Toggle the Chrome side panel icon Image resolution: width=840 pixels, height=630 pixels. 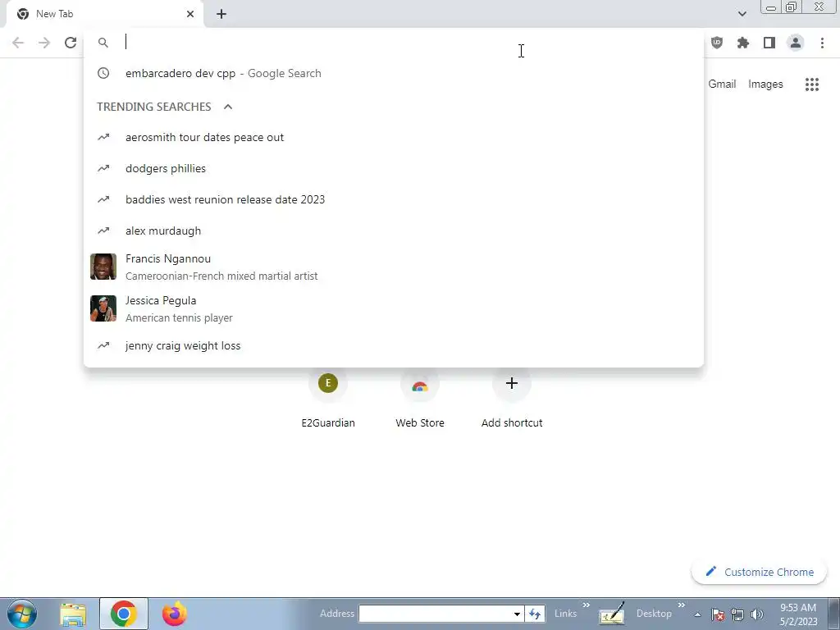pos(769,43)
